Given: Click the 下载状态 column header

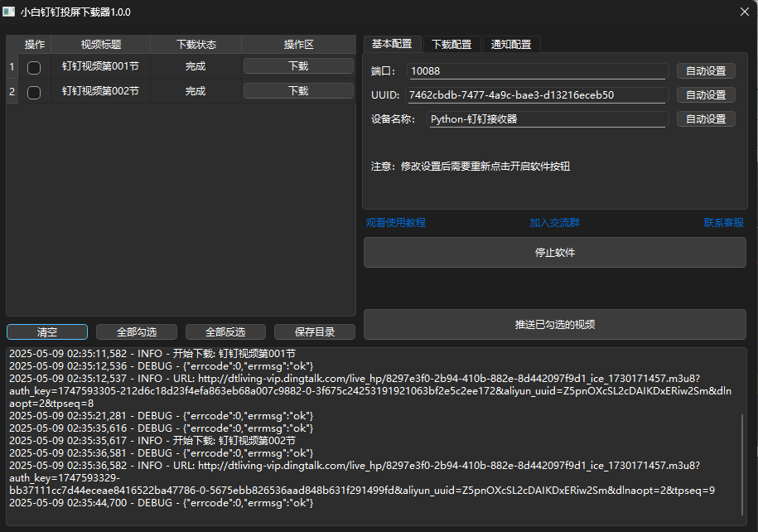Looking at the screenshot, I should 196,45.
